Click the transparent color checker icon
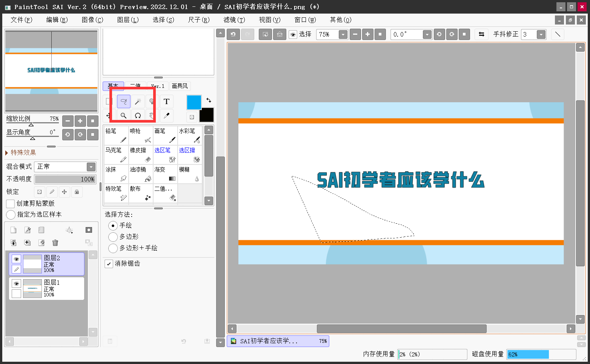This screenshot has height=364, width=590. pos(192,117)
